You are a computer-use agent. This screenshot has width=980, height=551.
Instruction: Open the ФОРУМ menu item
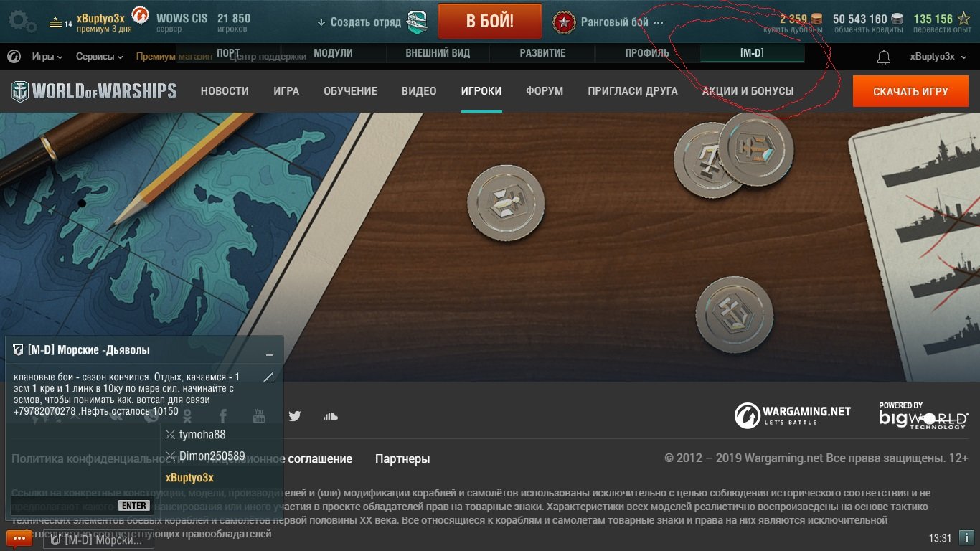pos(545,91)
